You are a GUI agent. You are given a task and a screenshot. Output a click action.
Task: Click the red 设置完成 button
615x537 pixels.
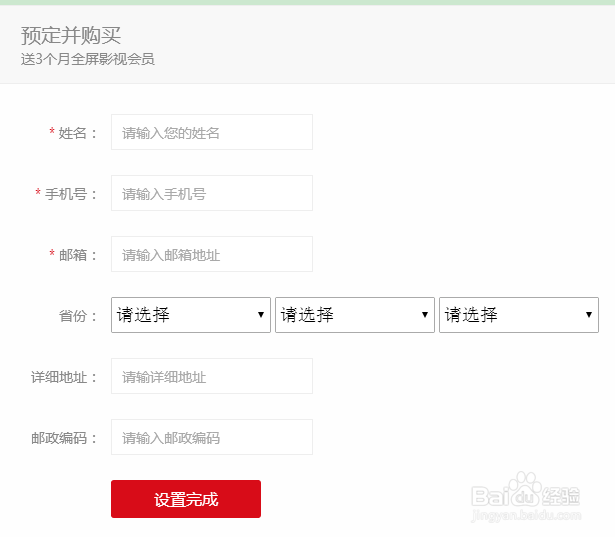(x=186, y=499)
